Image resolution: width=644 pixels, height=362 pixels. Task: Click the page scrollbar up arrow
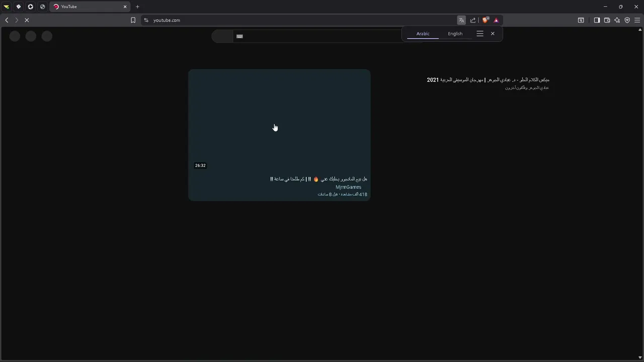640,29
